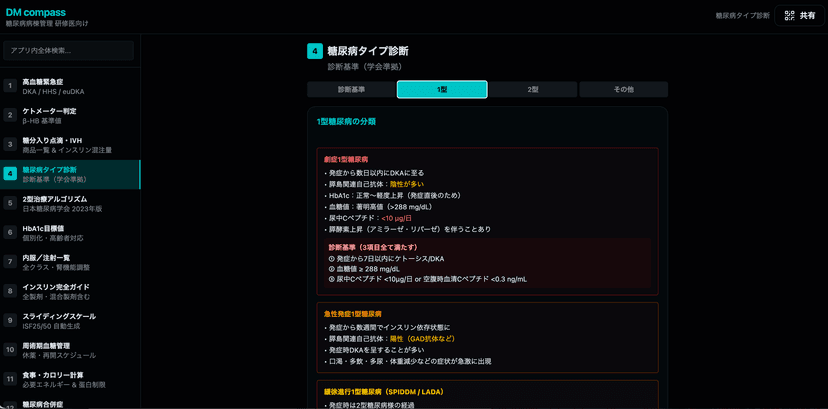Open sidebar item HbA1c目標値
This screenshot has height=409, width=828.
coord(70,233)
